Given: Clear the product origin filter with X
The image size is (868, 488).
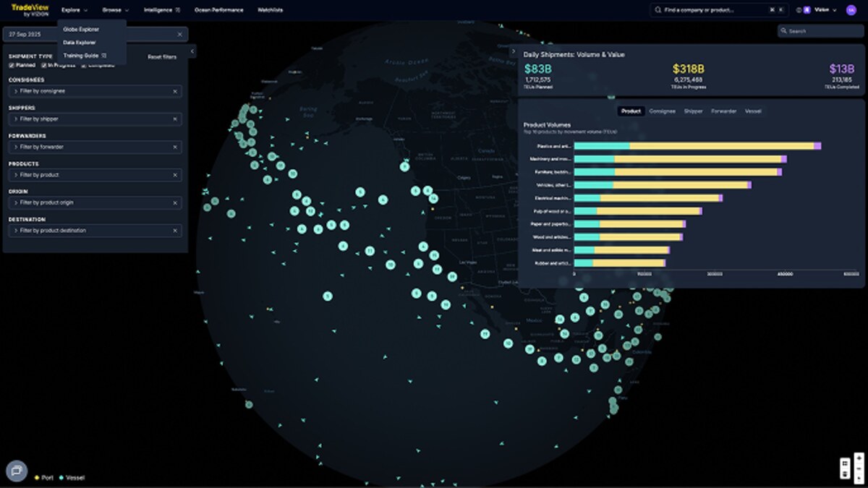Looking at the screenshot, I should [175, 203].
